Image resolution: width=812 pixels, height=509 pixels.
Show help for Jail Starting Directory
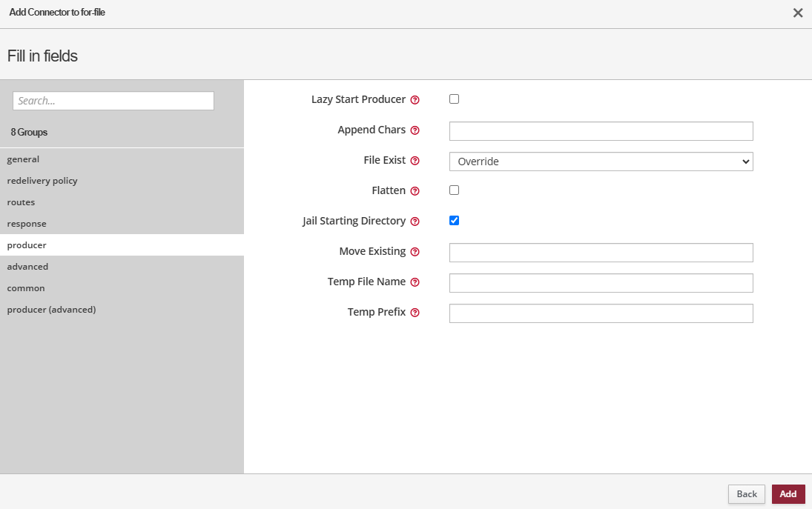(415, 222)
